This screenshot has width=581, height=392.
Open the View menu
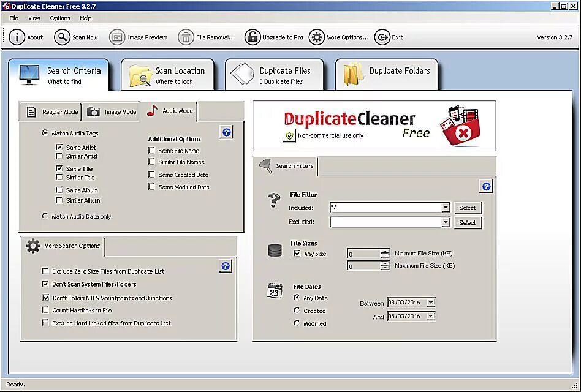[34, 18]
